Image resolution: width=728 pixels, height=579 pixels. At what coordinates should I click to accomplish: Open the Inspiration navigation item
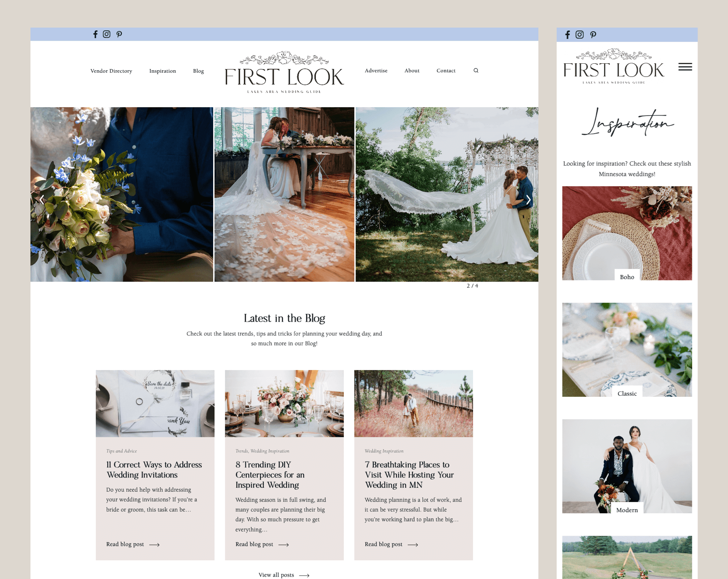pyautogui.click(x=162, y=71)
